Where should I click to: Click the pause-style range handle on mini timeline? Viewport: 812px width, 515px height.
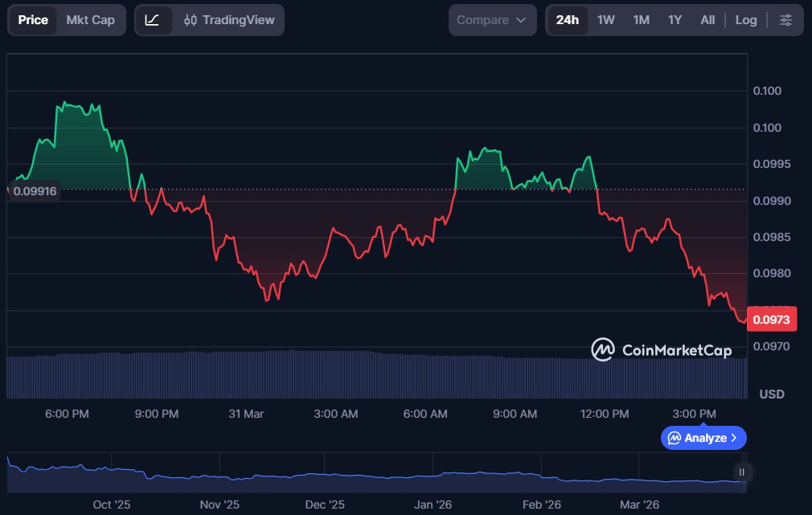click(x=742, y=472)
